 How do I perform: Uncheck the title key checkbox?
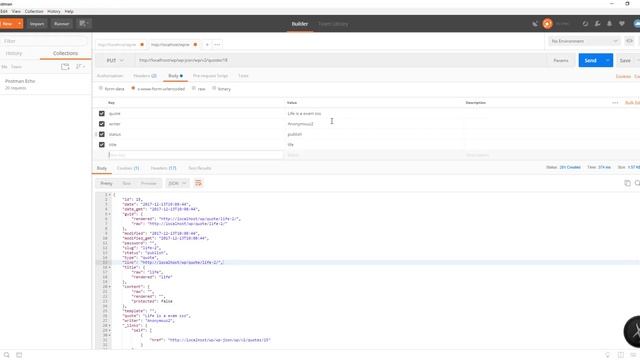click(x=102, y=144)
